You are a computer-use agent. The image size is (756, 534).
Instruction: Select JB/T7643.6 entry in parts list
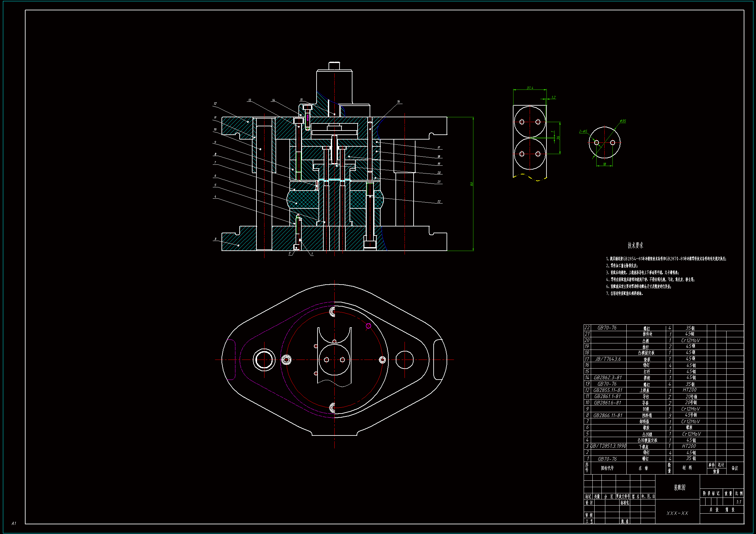point(608,359)
